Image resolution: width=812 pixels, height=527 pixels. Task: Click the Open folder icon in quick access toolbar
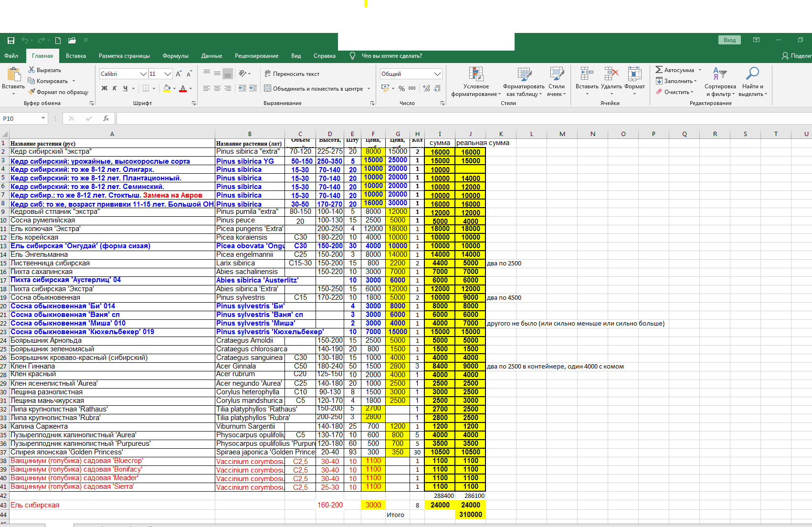tap(72, 41)
